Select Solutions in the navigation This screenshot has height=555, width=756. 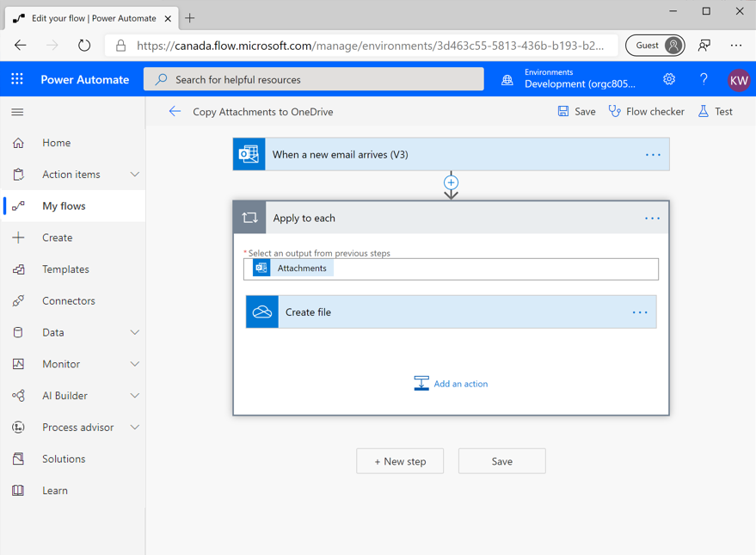pos(64,459)
